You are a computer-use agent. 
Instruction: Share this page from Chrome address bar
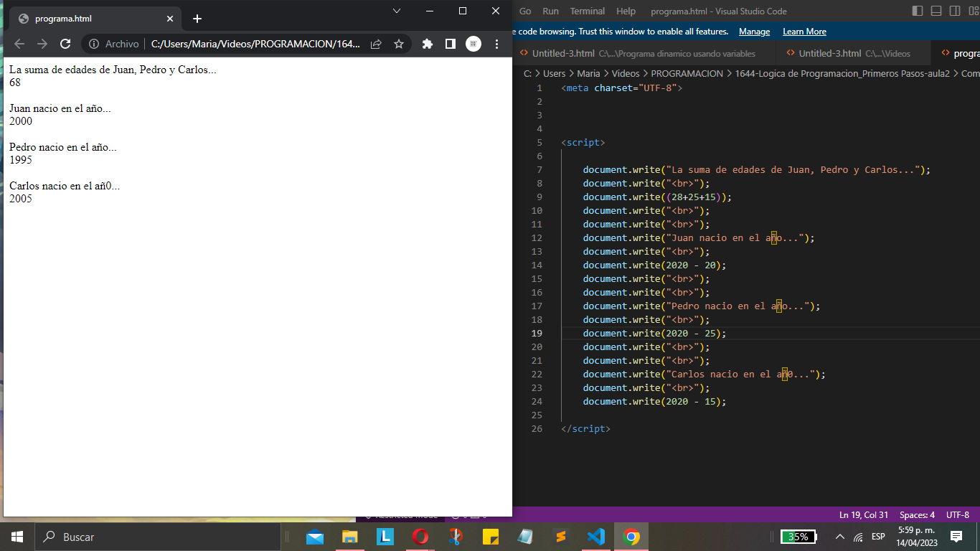pyautogui.click(x=376, y=44)
